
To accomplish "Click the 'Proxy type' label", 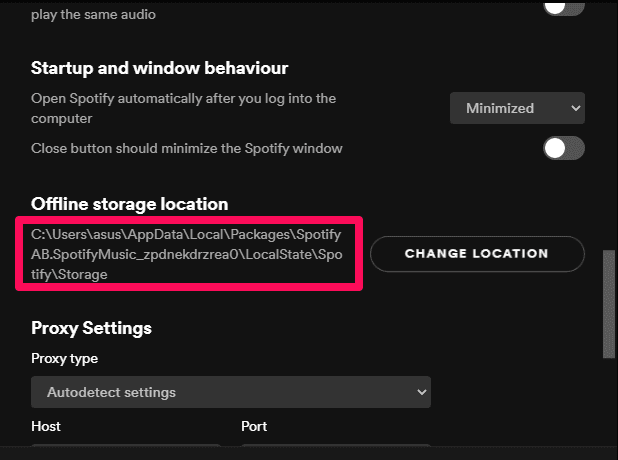I will [x=65, y=358].
